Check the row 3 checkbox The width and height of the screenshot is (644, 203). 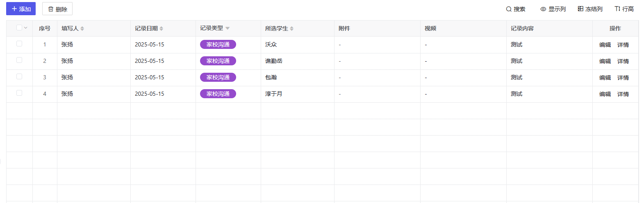pyautogui.click(x=19, y=76)
